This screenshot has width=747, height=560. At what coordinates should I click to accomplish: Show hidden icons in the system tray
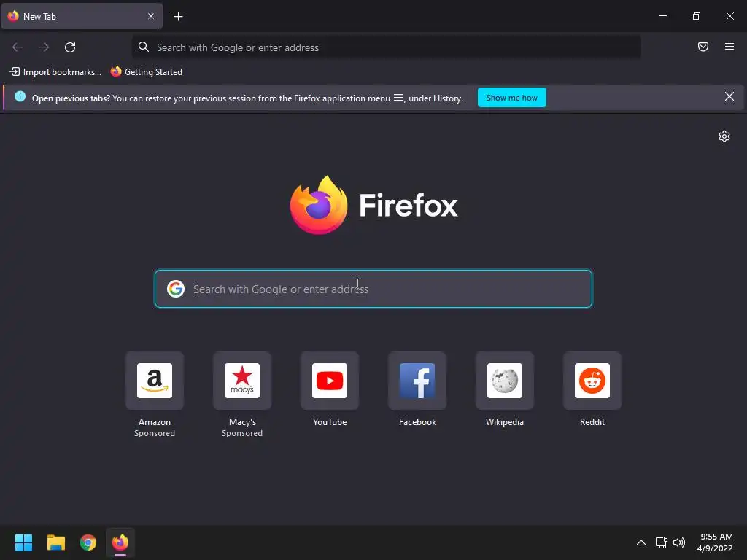[x=641, y=542]
